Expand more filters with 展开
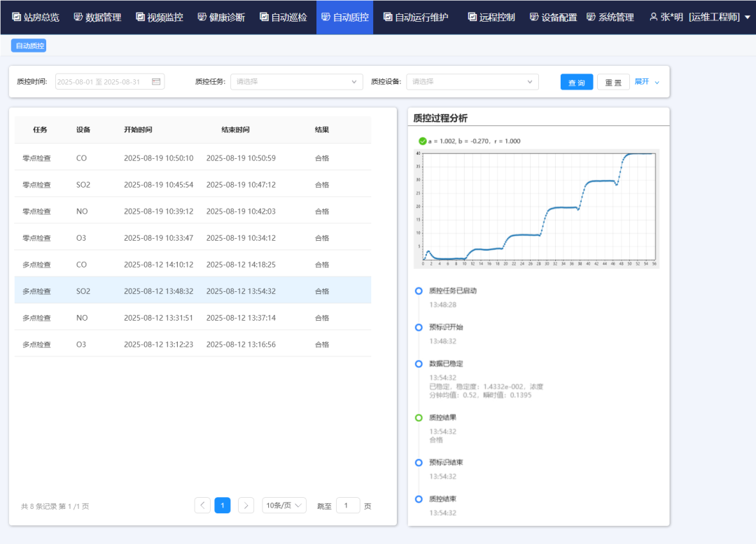 [647, 81]
